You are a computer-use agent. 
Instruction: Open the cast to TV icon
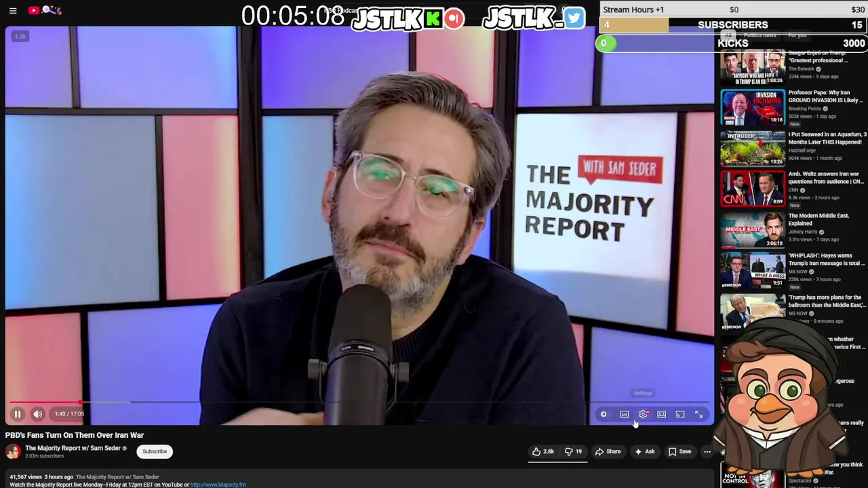tap(680, 414)
